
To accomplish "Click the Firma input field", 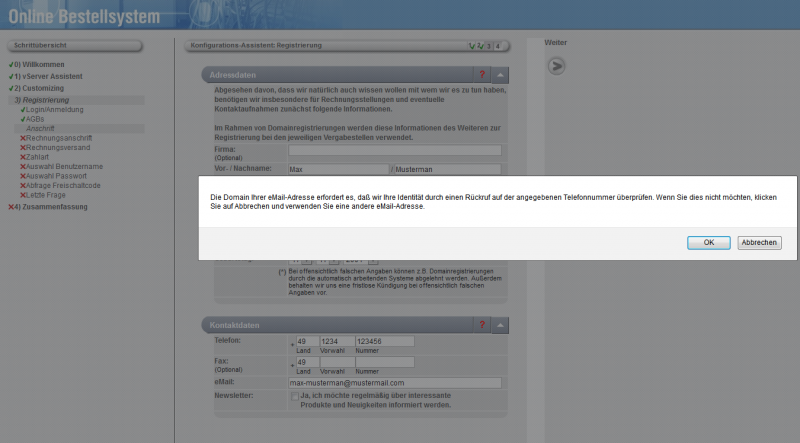I will 394,150.
